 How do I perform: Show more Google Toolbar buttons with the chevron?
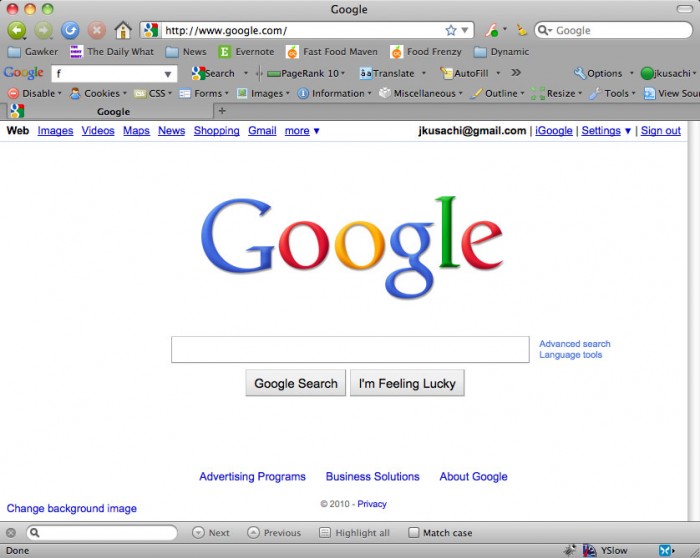tap(516, 72)
